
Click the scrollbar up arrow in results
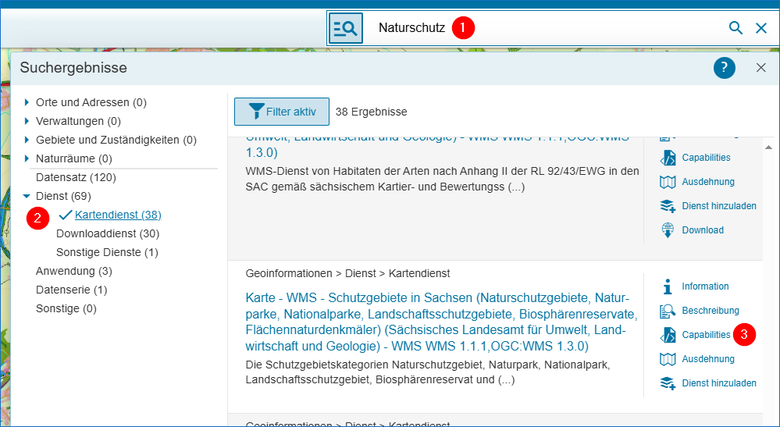tap(769, 147)
